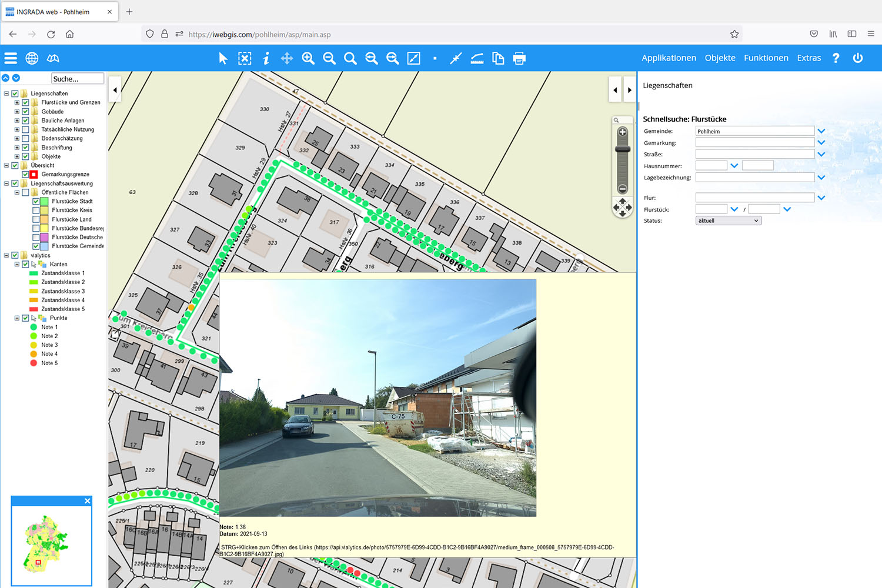Toggle the Flurstücke Kreis checkbox

[36, 211]
